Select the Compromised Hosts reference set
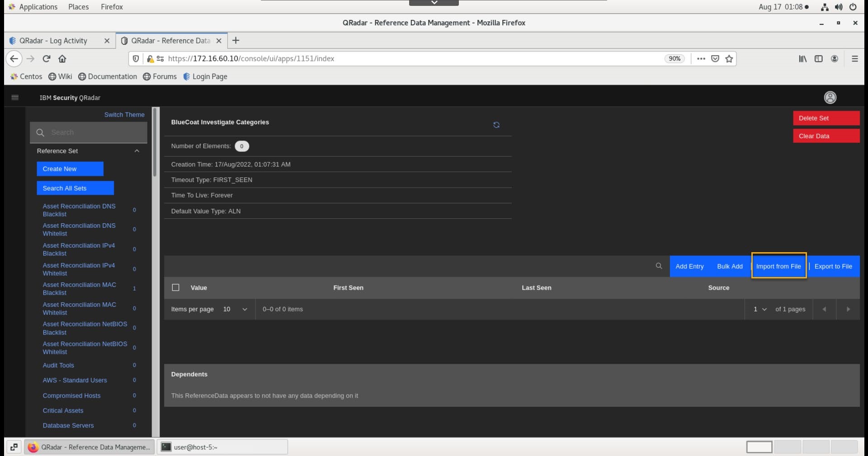This screenshot has height=456, width=868. coord(71,395)
